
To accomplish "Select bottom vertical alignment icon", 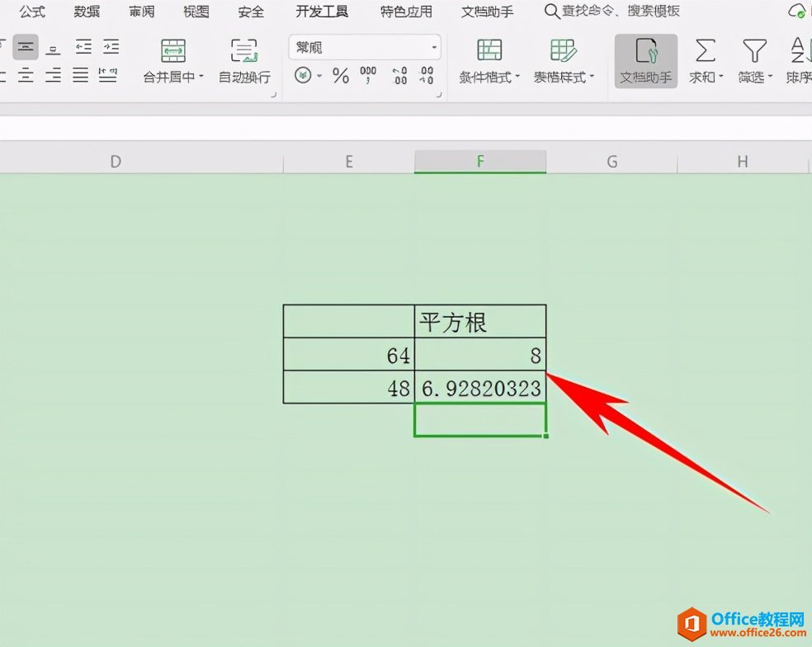I will point(53,49).
